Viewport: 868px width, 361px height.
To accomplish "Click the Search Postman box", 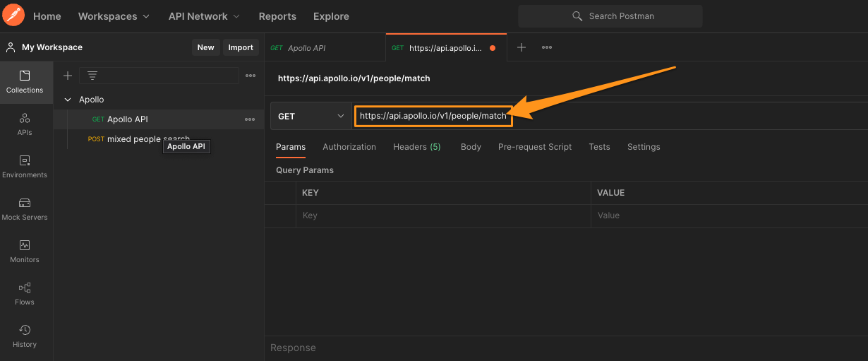I will click(610, 16).
